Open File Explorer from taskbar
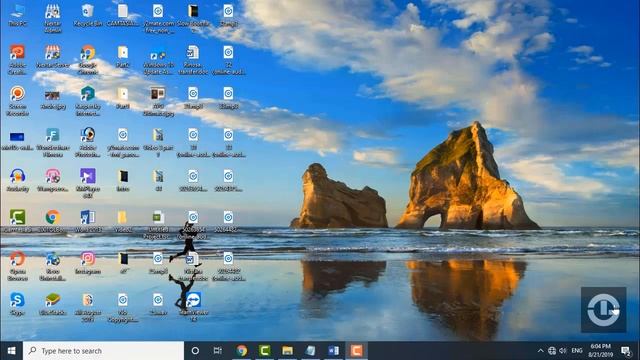 pos(287,351)
